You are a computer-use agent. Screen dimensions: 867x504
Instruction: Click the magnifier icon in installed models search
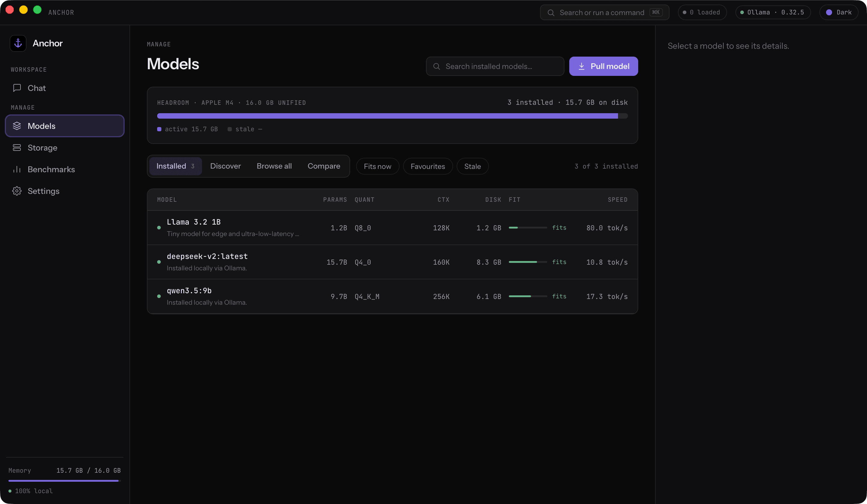click(437, 67)
